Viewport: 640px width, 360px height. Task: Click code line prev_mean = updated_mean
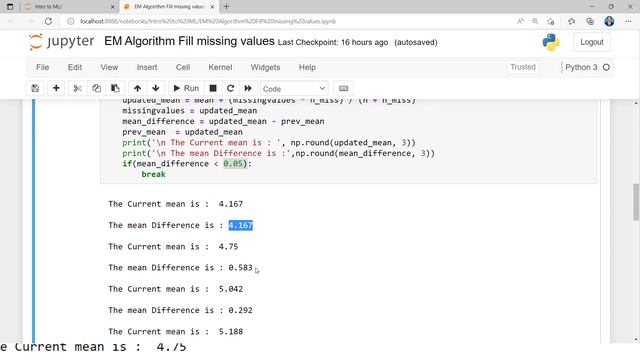pyautogui.click(x=182, y=132)
